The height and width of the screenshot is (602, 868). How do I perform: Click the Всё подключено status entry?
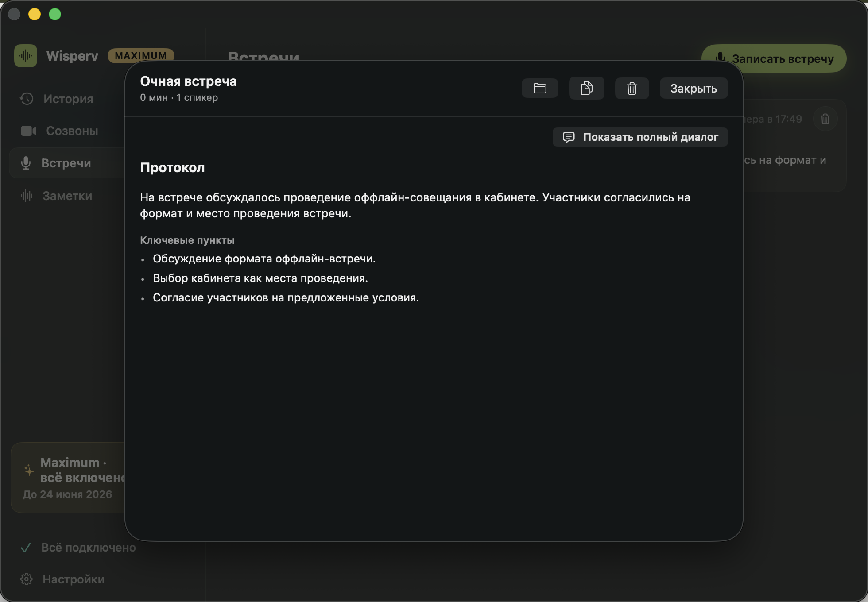click(x=88, y=548)
